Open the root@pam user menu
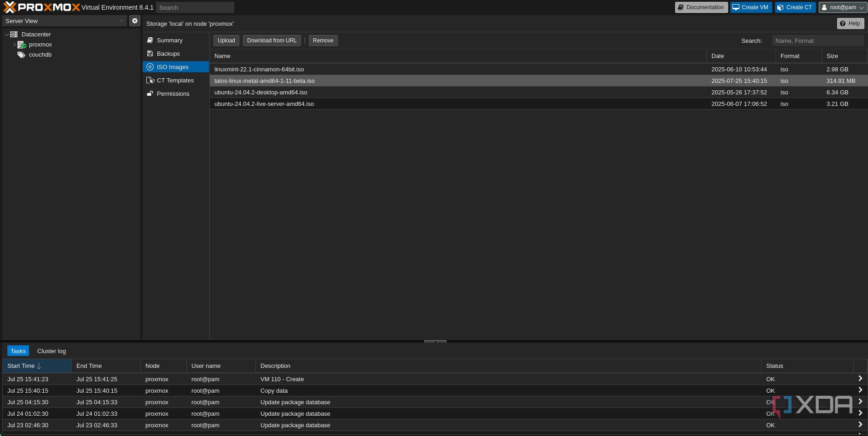868x436 pixels. [x=843, y=7]
